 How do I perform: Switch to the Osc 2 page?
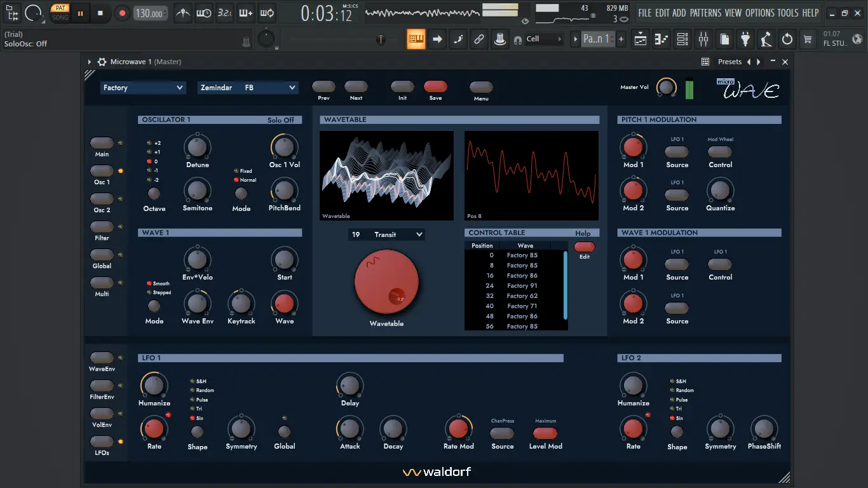point(102,199)
